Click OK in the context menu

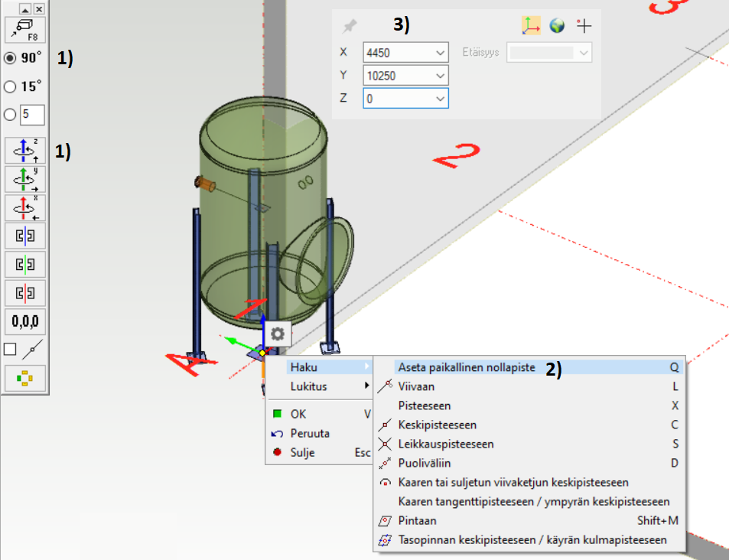(x=298, y=414)
